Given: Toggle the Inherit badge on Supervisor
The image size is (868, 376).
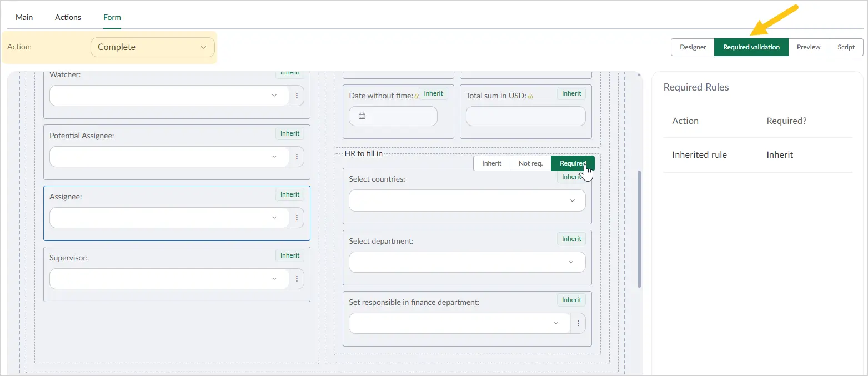Looking at the screenshot, I should pyautogui.click(x=290, y=255).
